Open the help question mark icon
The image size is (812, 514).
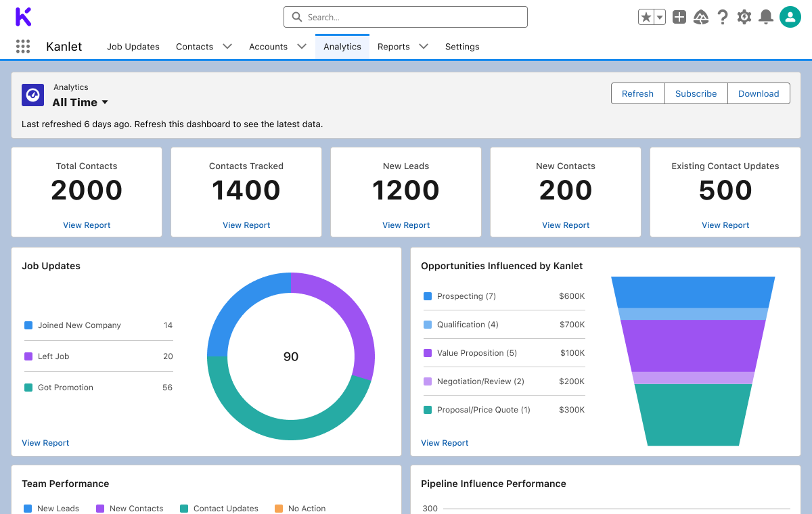[x=723, y=18]
